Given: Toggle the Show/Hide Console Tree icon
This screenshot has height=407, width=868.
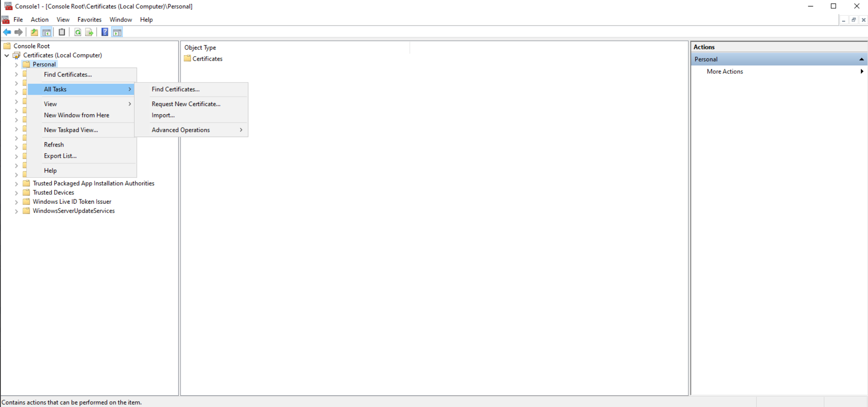Looking at the screenshot, I should pyautogui.click(x=46, y=32).
